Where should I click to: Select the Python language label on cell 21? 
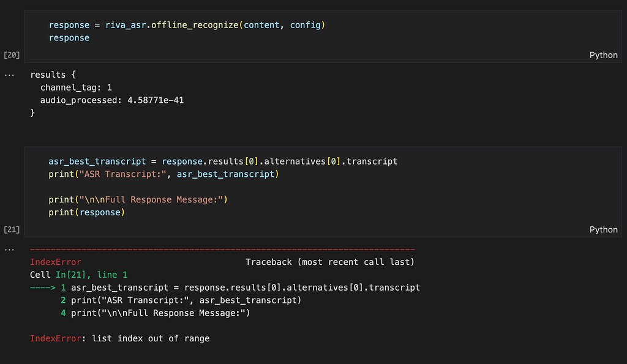coord(603,230)
